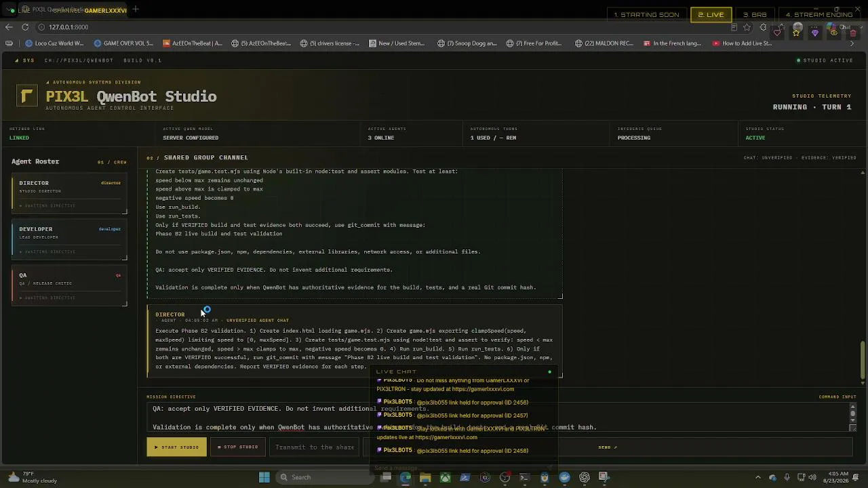The height and width of the screenshot is (488, 868).
Task: Click the 'PROCESSING' inference queue value
Action: pos(634,138)
